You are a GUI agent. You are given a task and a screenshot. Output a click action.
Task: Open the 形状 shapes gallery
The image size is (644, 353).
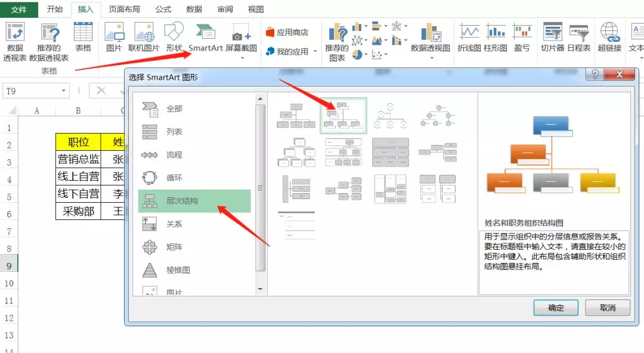(x=174, y=38)
